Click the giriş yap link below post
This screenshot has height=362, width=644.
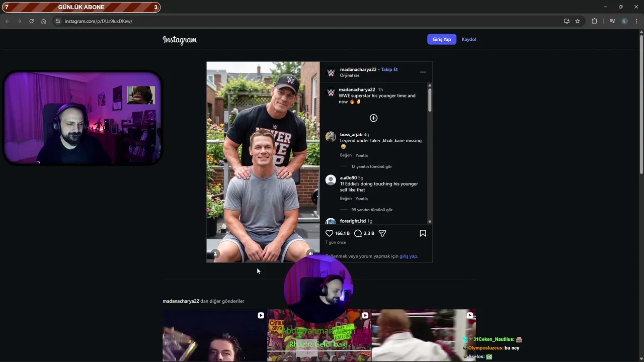tap(408, 256)
